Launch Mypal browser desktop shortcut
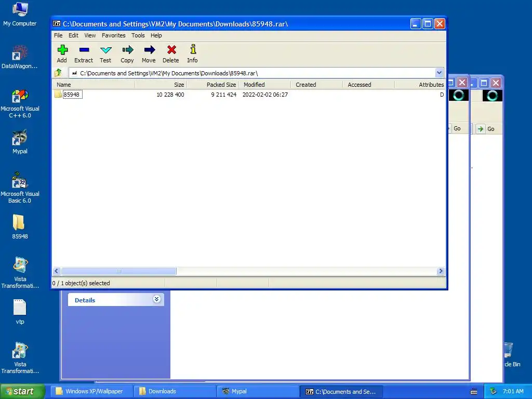Viewport: 532px width, 399px height. click(20, 142)
